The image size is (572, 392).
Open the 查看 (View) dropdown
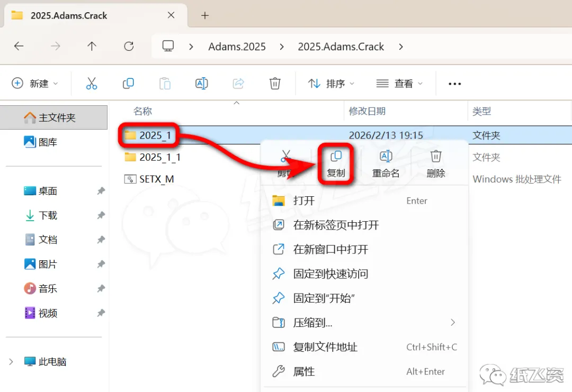point(399,84)
